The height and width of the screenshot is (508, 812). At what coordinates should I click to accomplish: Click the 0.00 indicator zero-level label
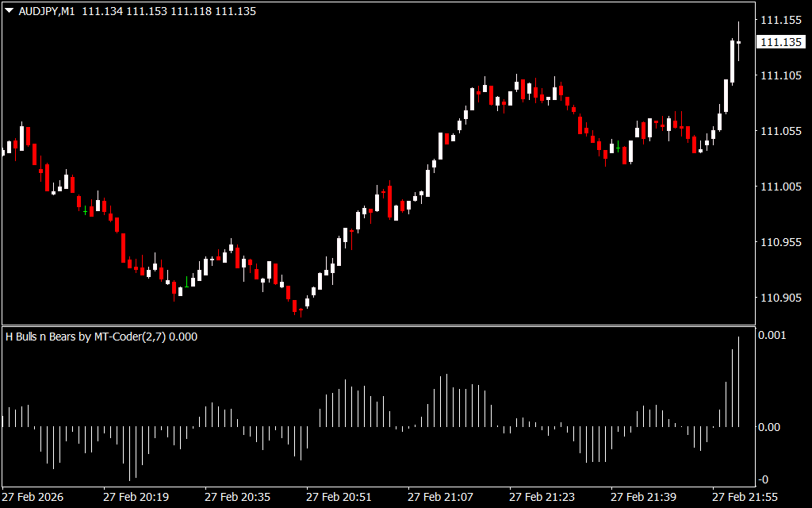pyautogui.click(x=771, y=427)
